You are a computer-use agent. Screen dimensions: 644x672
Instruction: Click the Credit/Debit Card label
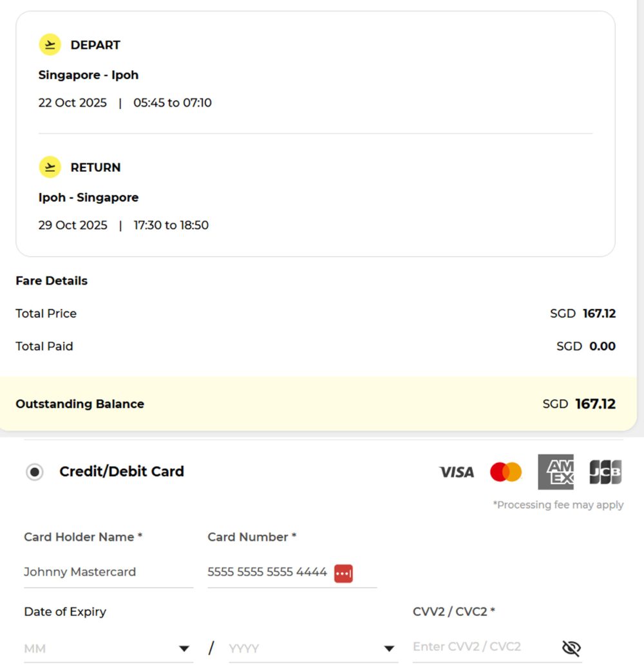coord(122,471)
